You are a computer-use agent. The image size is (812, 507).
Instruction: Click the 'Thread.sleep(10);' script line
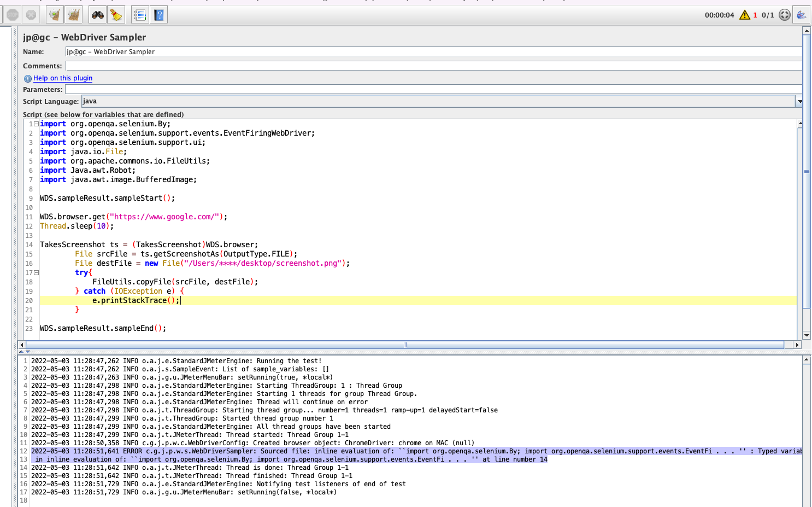click(77, 226)
